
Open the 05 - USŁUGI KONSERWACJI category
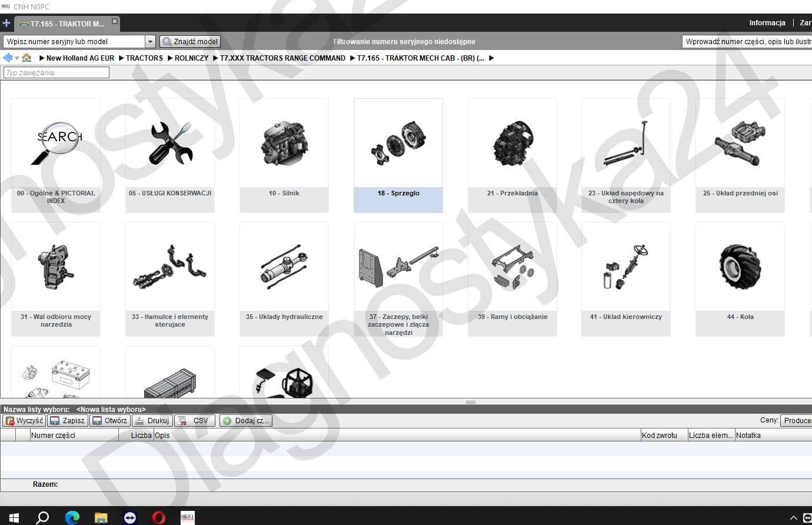click(x=170, y=155)
